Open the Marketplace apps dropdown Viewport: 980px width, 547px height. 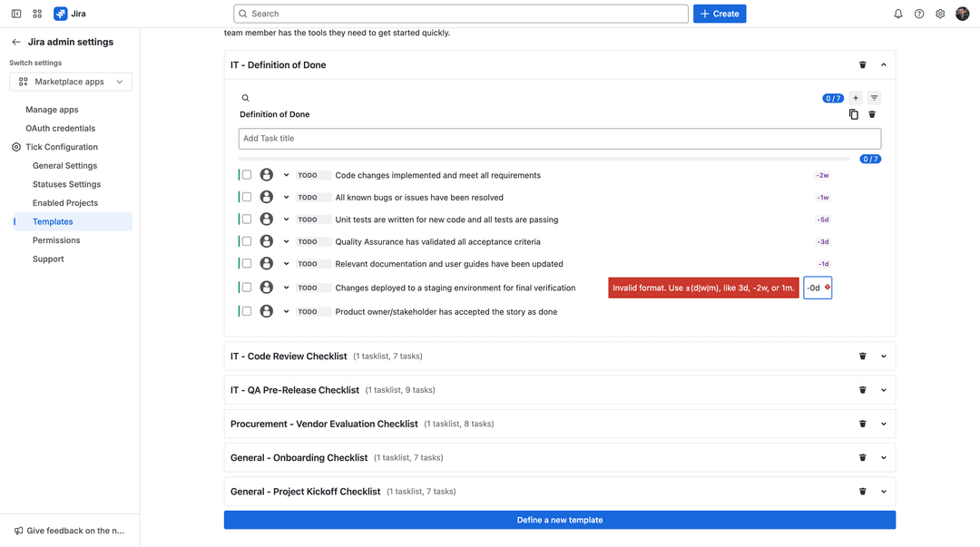point(71,81)
